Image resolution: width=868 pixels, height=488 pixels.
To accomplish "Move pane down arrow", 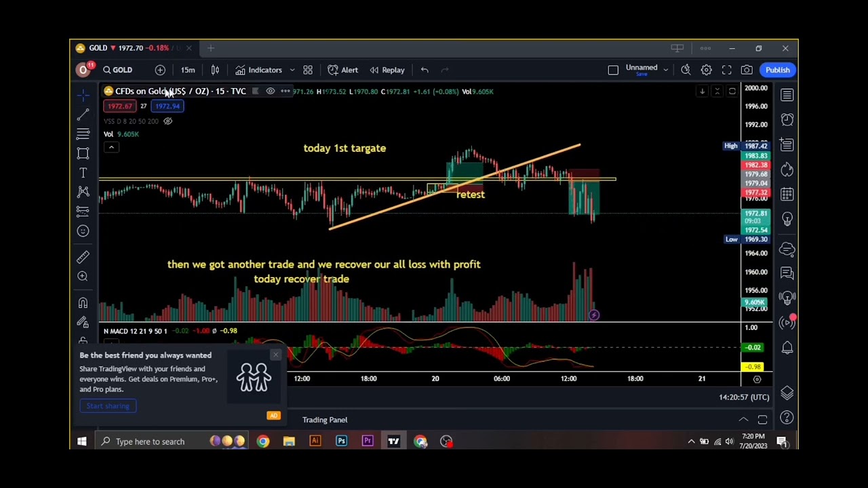I will pos(703,91).
